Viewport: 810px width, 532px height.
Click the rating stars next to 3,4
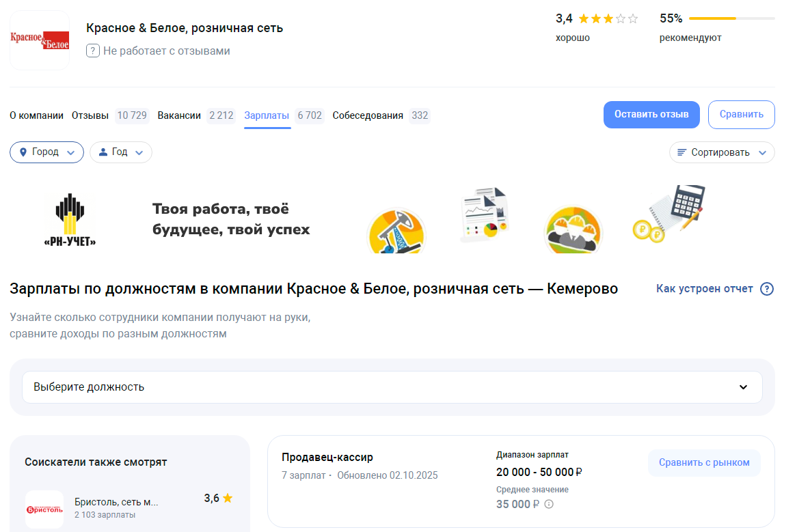(x=608, y=19)
